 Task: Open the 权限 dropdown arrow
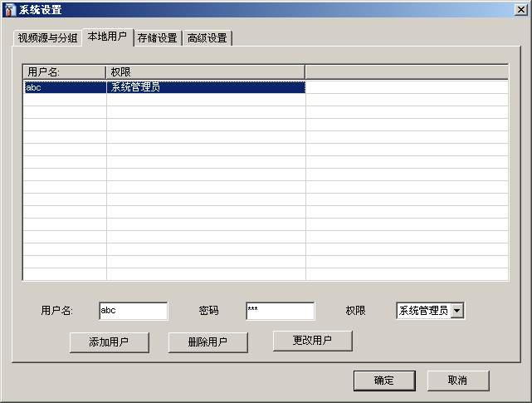click(457, 311)
